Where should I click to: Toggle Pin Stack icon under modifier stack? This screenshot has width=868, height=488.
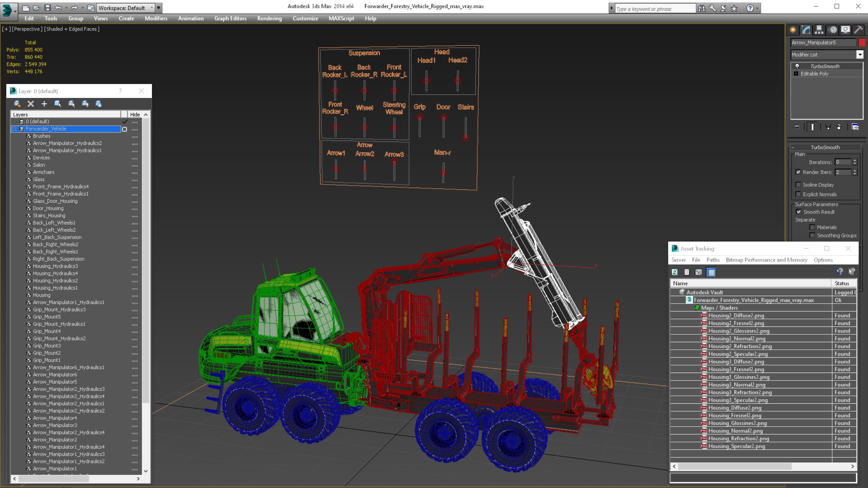point(796,127)
